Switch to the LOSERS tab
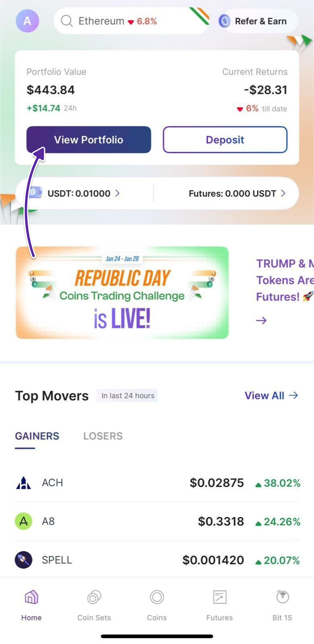 click(103, 436)
